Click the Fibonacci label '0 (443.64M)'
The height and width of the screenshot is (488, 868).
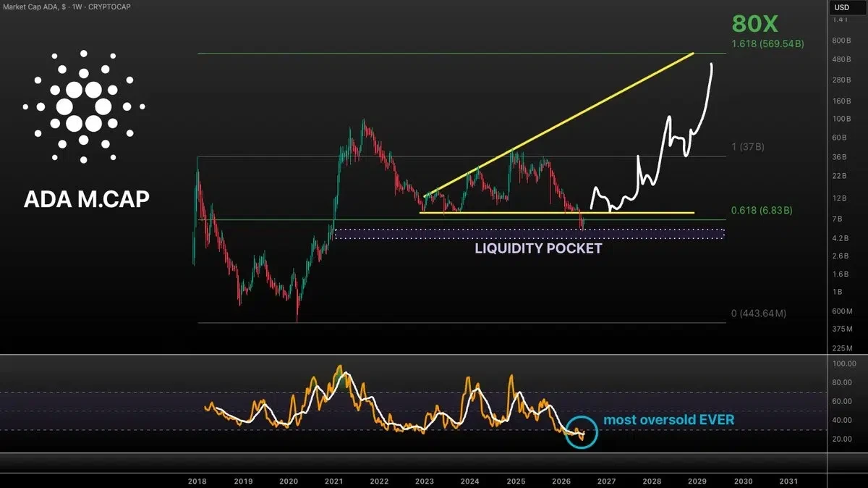coord(758,314)
